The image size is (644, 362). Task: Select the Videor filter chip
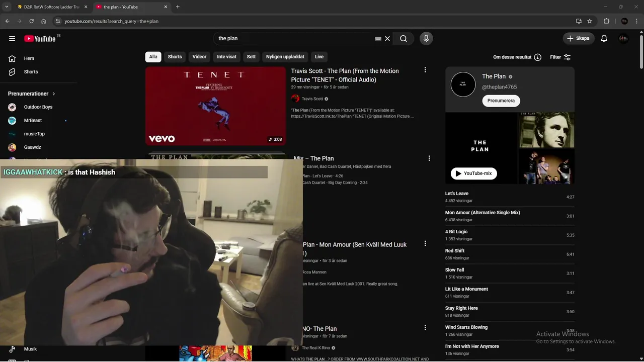(x=199, y=57)
